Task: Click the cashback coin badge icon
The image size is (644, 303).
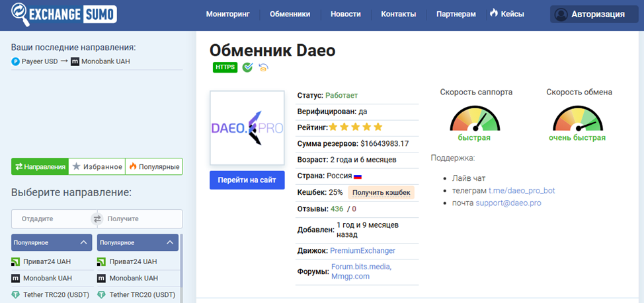Action: pyautogui.click(x=263, y=67)
